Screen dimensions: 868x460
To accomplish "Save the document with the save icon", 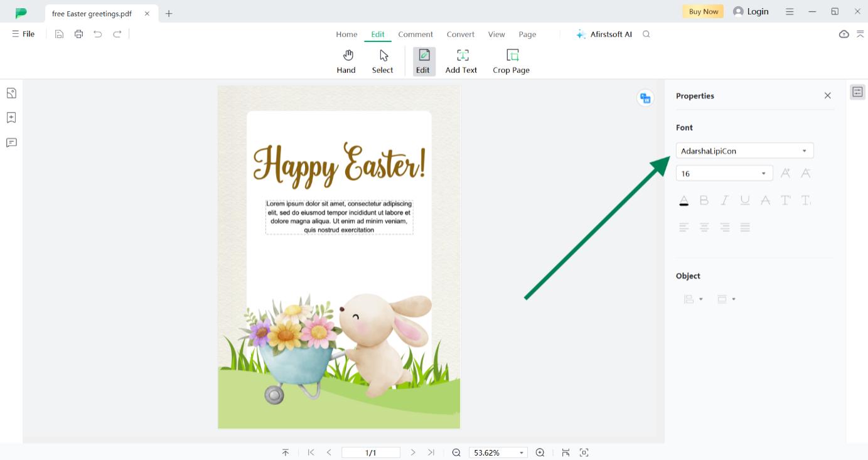I will click(x=59, y=34).
